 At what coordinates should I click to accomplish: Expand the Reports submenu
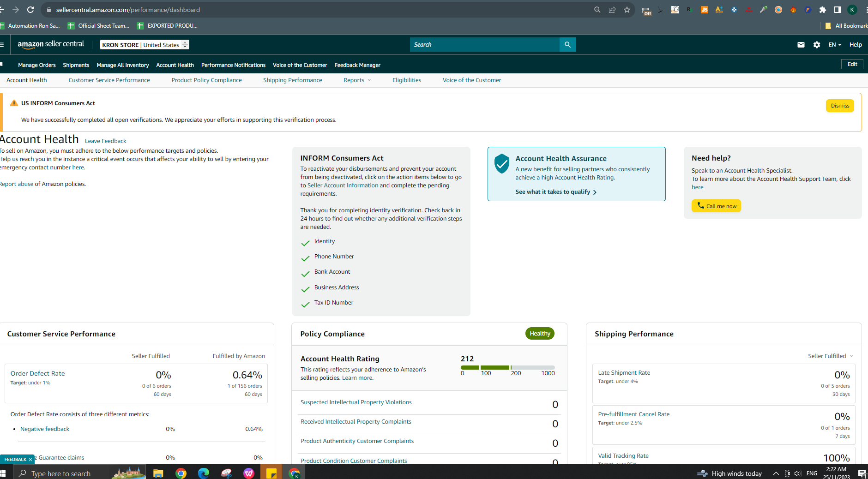pyautogui.click(x=357, y=80)
